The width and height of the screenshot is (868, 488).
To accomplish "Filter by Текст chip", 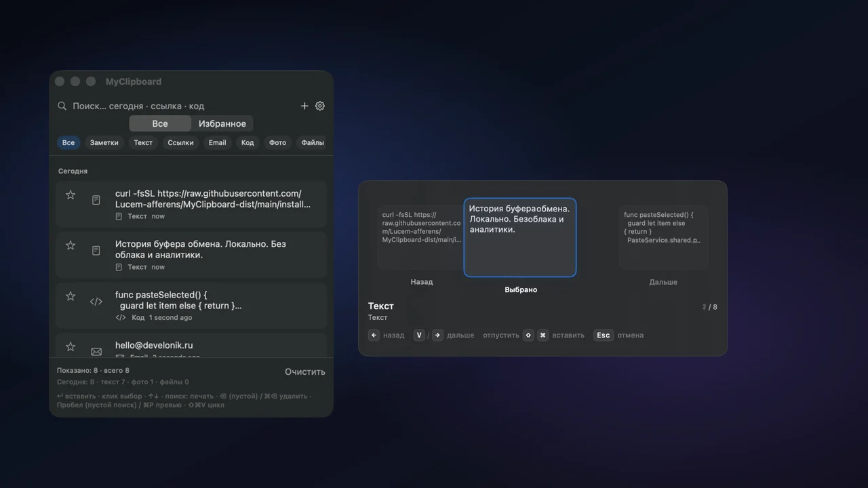I will pos(143,142).
